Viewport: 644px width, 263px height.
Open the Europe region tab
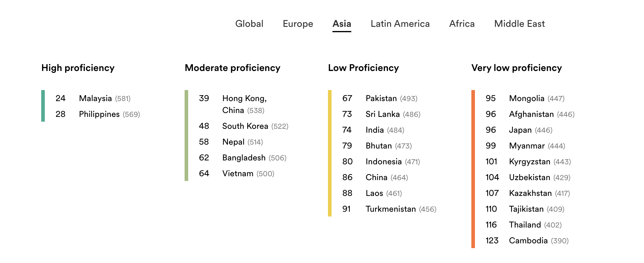click(x=298, y=24)
